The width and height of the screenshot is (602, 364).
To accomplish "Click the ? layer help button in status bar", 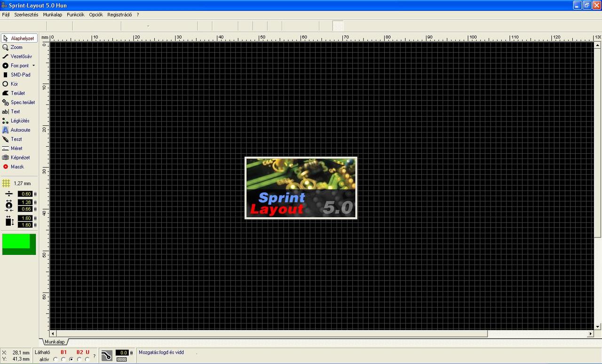I will (x=94, y=356).
